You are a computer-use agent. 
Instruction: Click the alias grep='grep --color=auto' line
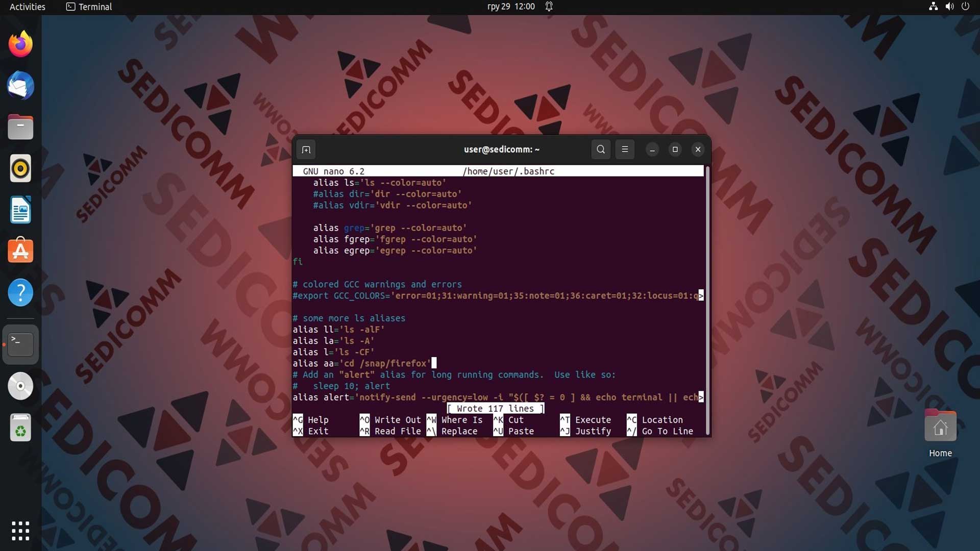click(x=390, y=228)
